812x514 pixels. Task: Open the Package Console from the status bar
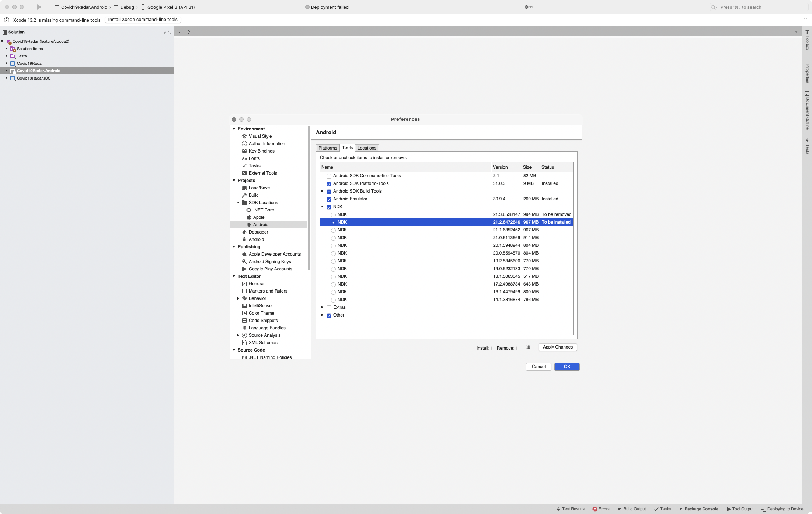(698, 509)
